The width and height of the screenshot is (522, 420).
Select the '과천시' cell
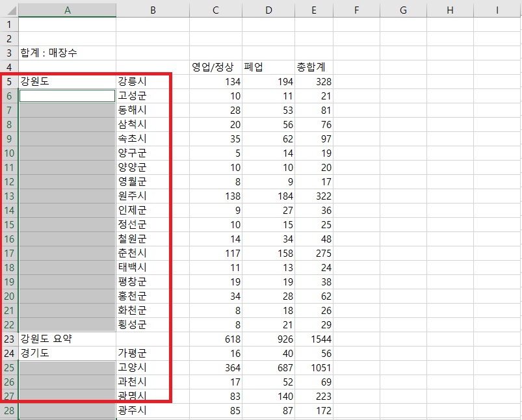tap(153, 382)
